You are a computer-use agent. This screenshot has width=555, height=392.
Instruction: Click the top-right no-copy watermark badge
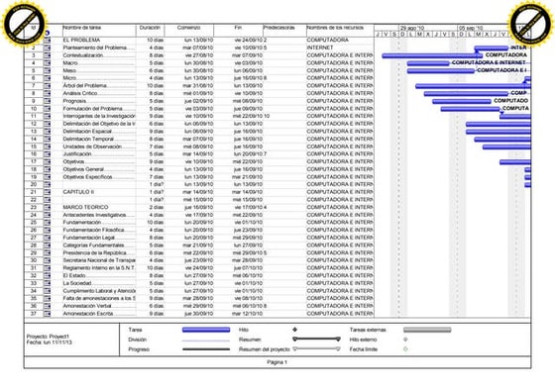[530, 24]
